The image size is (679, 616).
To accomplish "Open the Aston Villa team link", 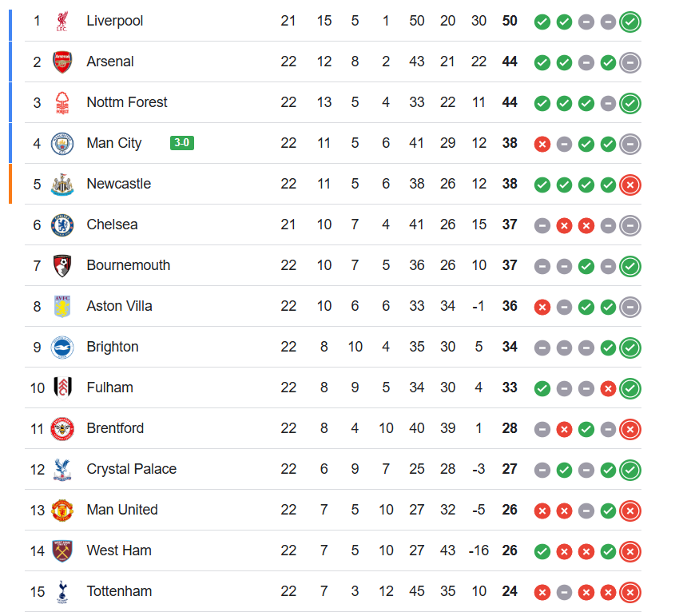I will tap(119, 306).
